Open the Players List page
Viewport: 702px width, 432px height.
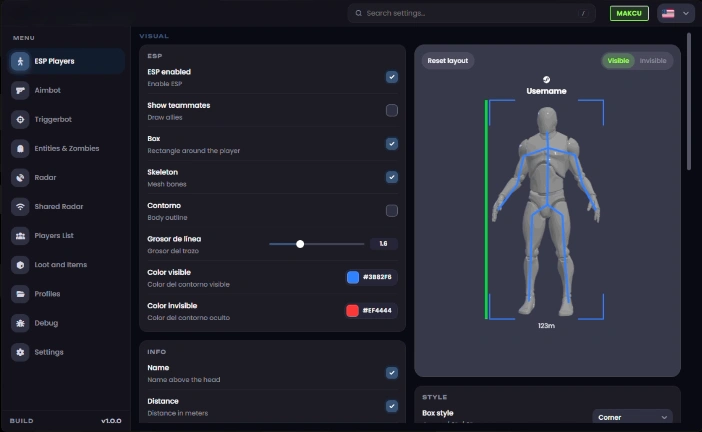(x=66, y=236)
